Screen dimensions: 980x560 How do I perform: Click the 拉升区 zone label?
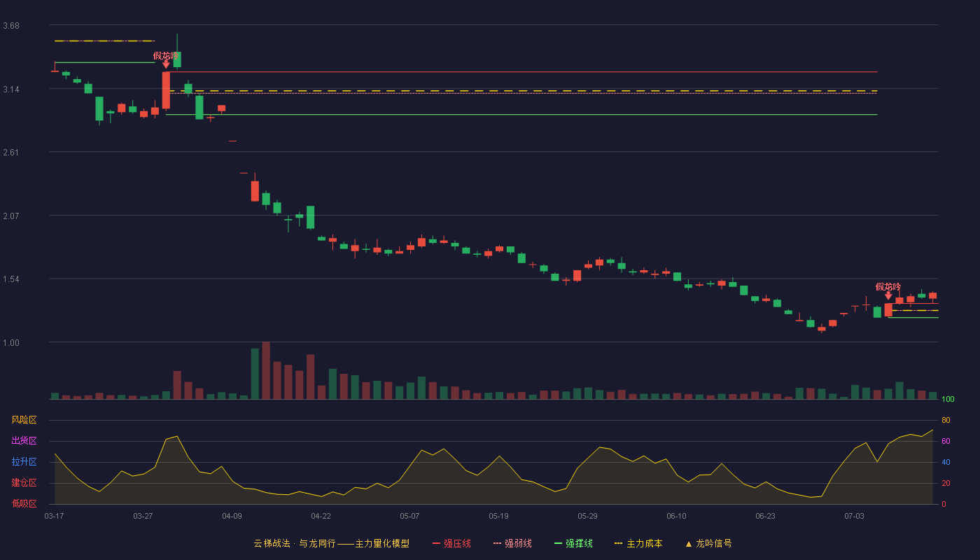pyautogui.click(x=24, y=462)
